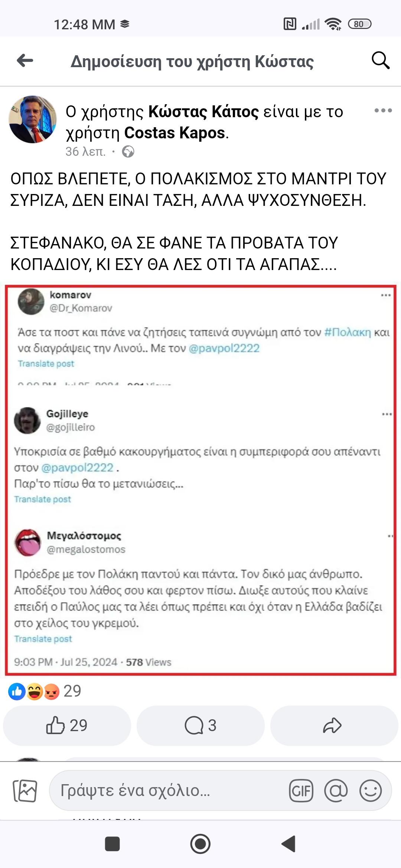The width and height of the screenshot is (401, 868).
Task: Tap the @ mention icon in comment box
Action: 336,790
